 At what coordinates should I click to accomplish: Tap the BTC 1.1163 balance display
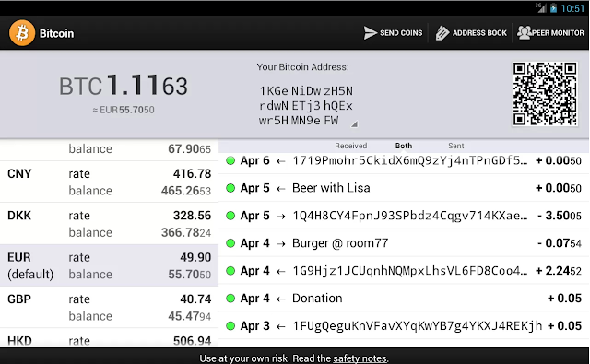click(124, 86)
